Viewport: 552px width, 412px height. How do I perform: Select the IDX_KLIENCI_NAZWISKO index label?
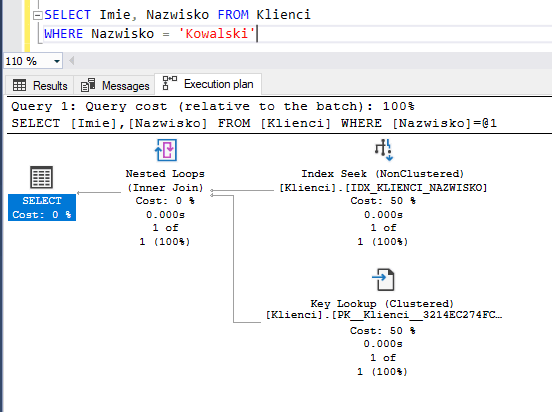coord(383,188)
